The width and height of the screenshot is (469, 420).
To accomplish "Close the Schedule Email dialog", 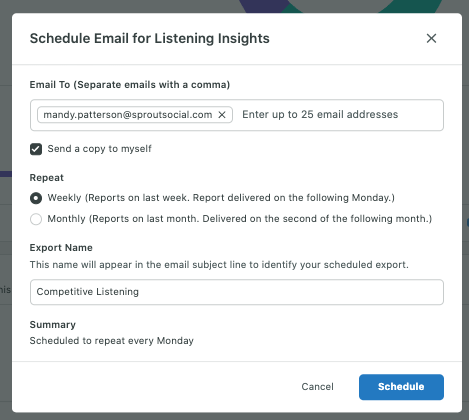I will pyautogui.click(x=431, y=38).
